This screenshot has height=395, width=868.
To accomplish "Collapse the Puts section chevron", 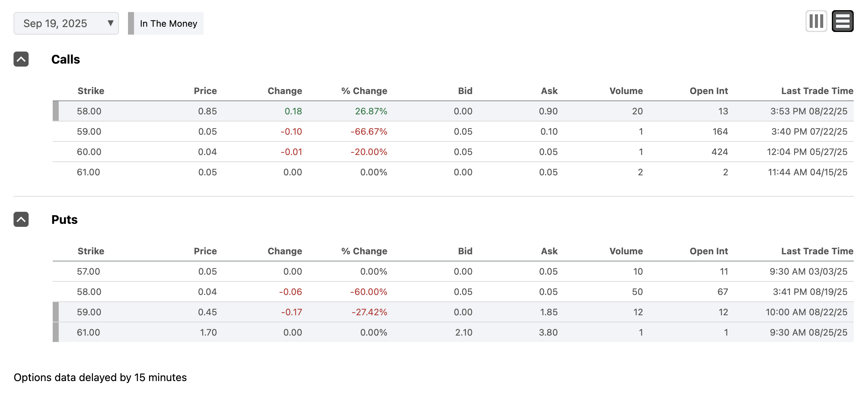I will 21,219.
